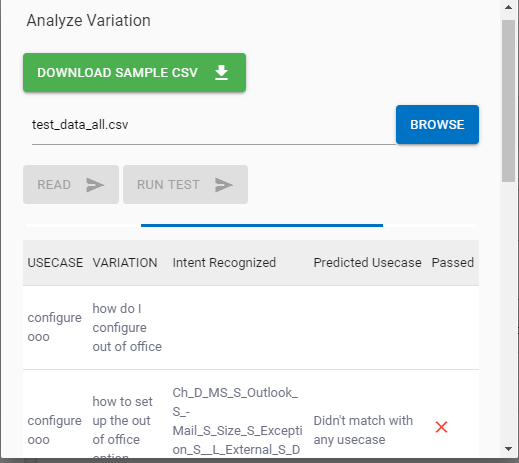This screenshot has width=519, height=463.
Task: Click the test_data_all.csv file name field
Action: pyautogui.click(x=214, y=125)
